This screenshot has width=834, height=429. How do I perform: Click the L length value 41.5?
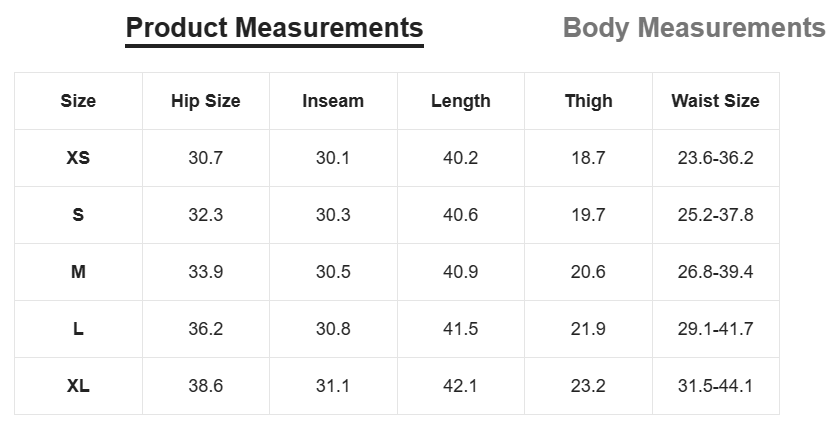pos(461,329)
